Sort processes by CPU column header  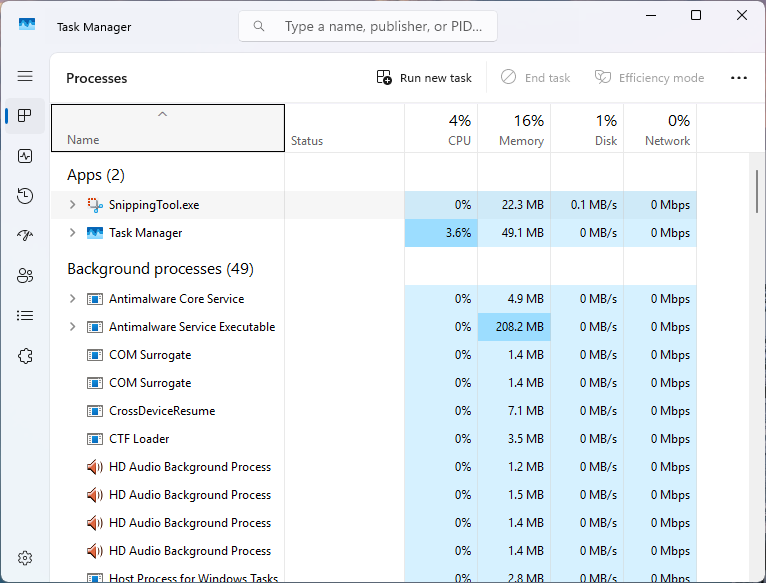click(x=441, y=130)
